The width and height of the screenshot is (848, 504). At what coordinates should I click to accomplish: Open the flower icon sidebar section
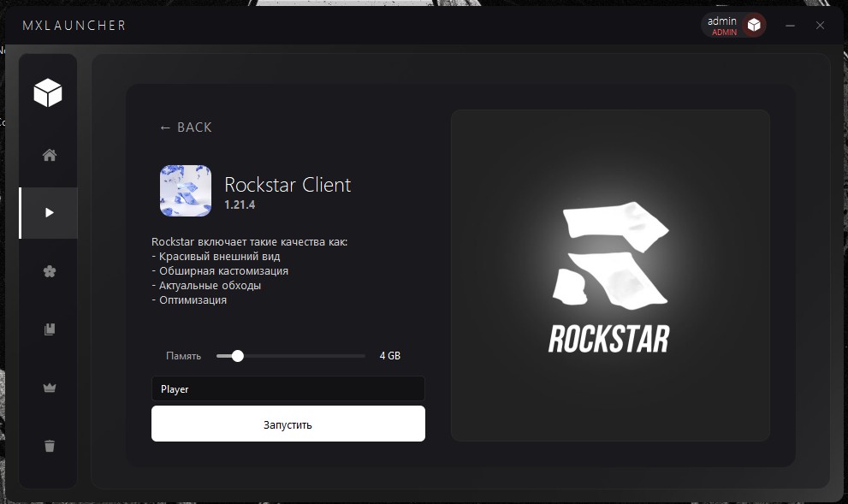tap(50, 271)
